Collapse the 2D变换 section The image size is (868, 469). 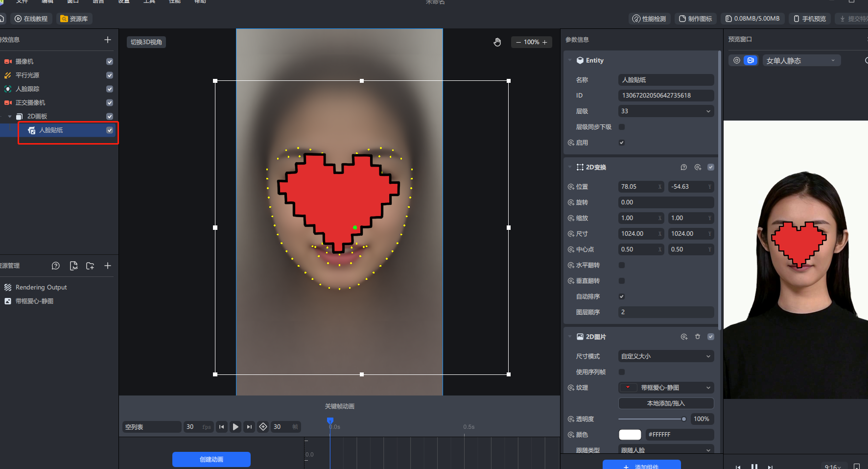pos(570,167)
